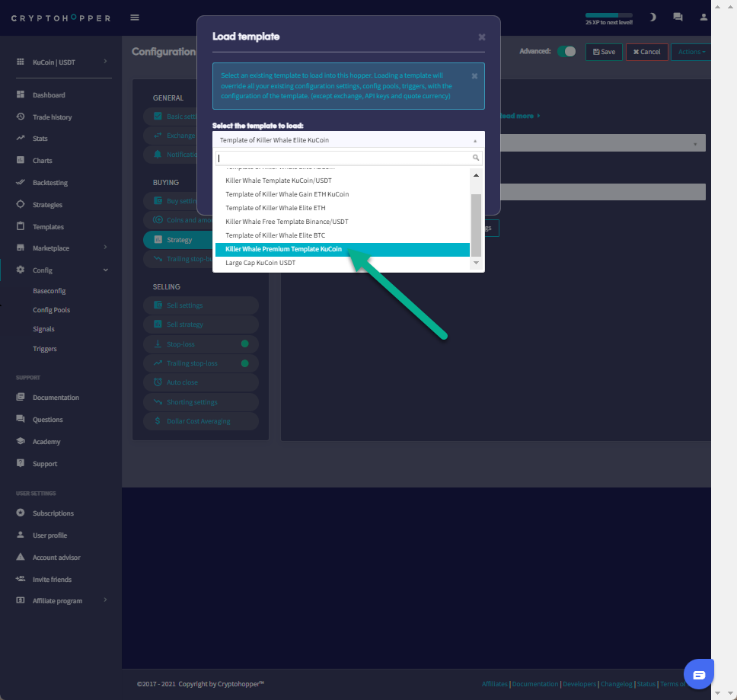Open the support chat bubble widget
737x700 pixels.
[699, 674]
